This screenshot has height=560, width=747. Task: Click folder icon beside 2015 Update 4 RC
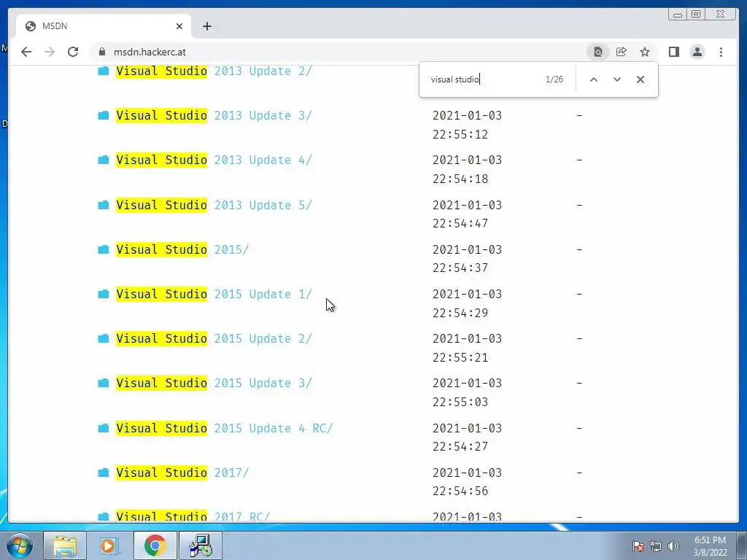[x=104, y=428]
